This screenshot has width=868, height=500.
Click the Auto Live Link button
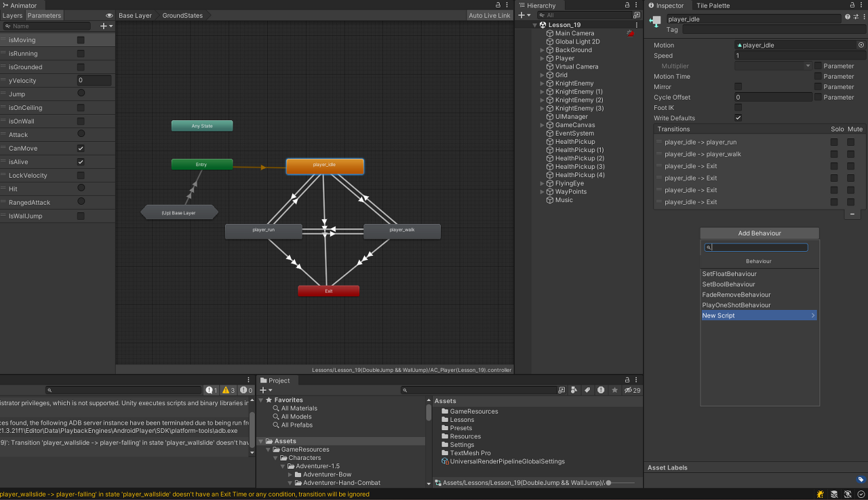489,15
